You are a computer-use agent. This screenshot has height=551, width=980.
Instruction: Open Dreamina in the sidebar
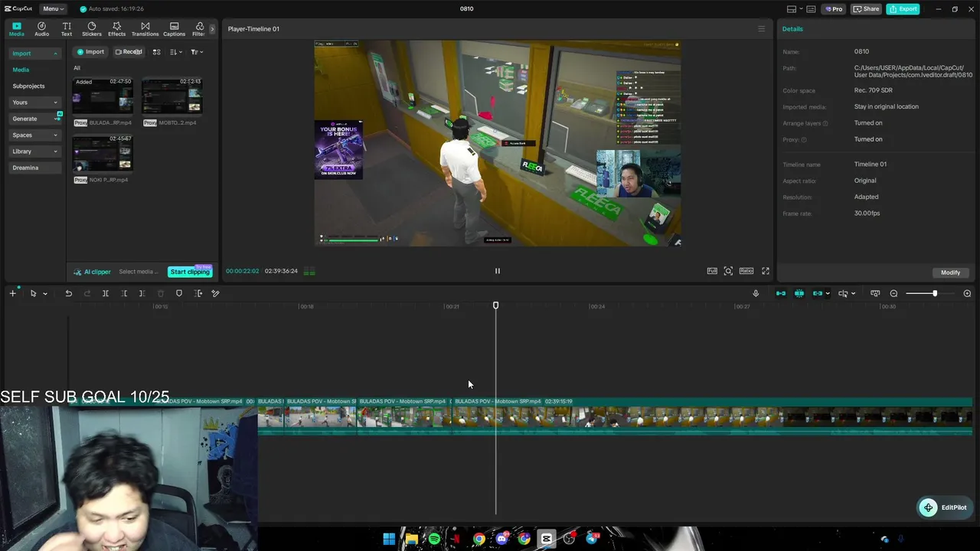click(x=34, y=168)
